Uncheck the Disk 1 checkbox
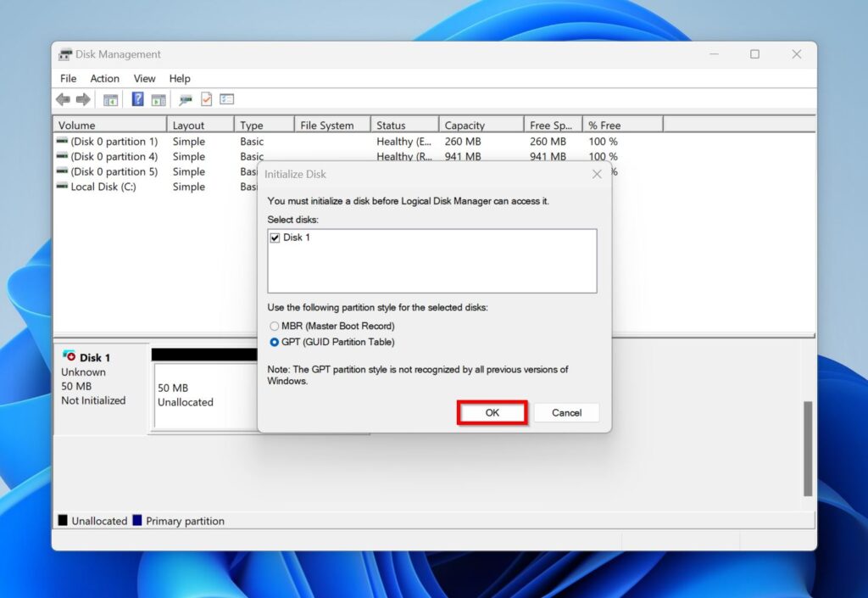 [275, 238]
